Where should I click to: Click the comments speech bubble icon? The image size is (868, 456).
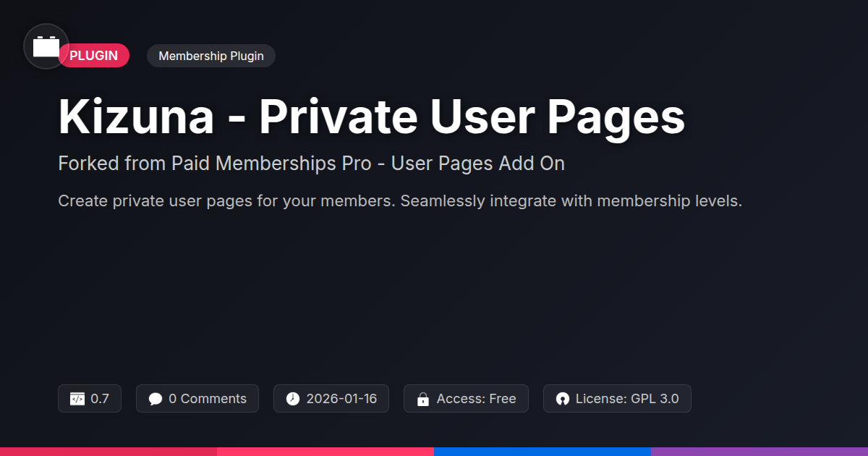[x=156, y=399]
